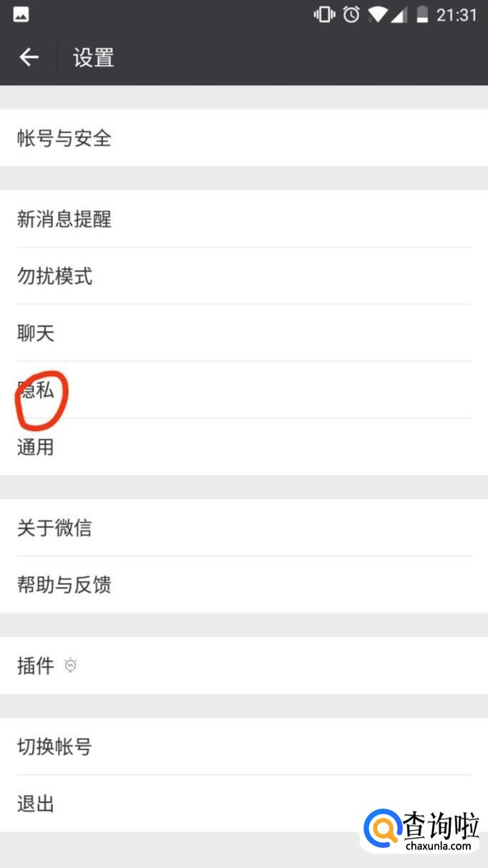488x868 pixels.
Task: Tap the battery status icon
Action: coord(422,14)
